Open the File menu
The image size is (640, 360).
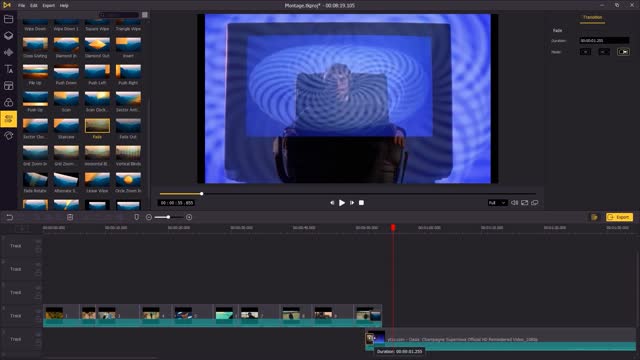pos(21,6)
